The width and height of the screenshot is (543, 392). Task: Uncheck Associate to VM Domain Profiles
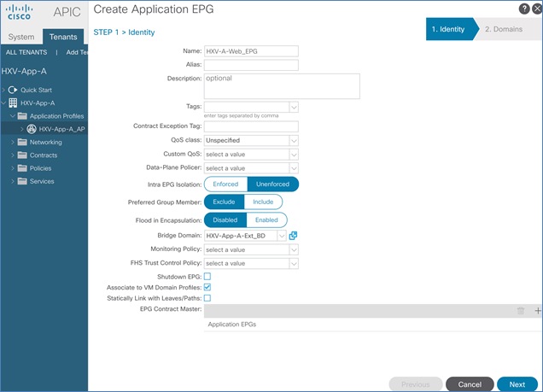pyautogui.click(x=207, y=287)
